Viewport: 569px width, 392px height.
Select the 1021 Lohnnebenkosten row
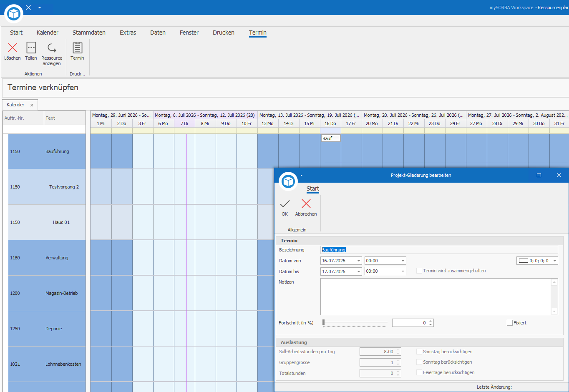pyautogui.click(x=47, y=364)
